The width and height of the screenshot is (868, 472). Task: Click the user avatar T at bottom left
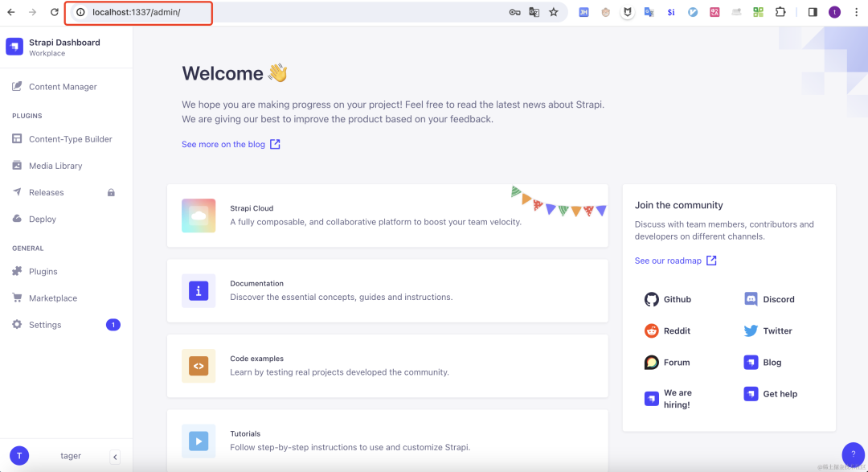(19, 456)
